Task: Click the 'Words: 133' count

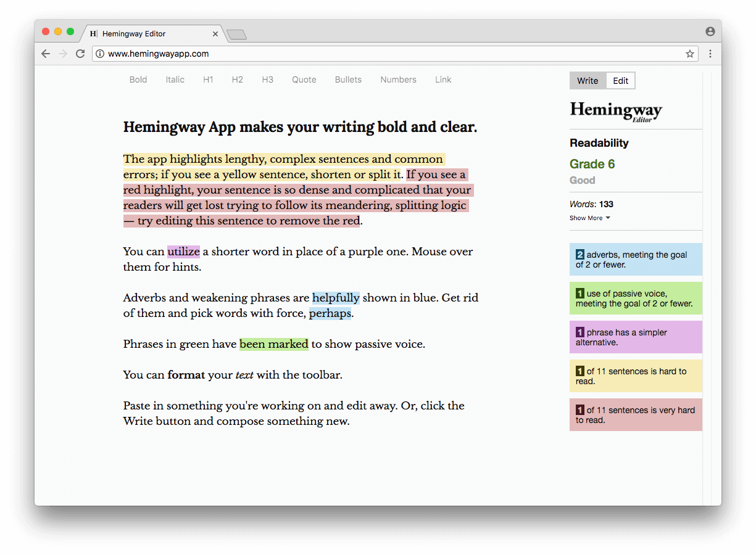Action: (x=591, y=204)
